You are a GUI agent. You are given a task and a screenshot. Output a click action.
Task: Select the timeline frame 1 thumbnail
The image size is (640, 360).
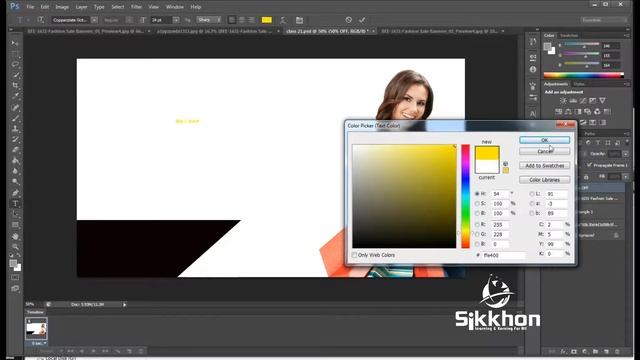[36, 329]
